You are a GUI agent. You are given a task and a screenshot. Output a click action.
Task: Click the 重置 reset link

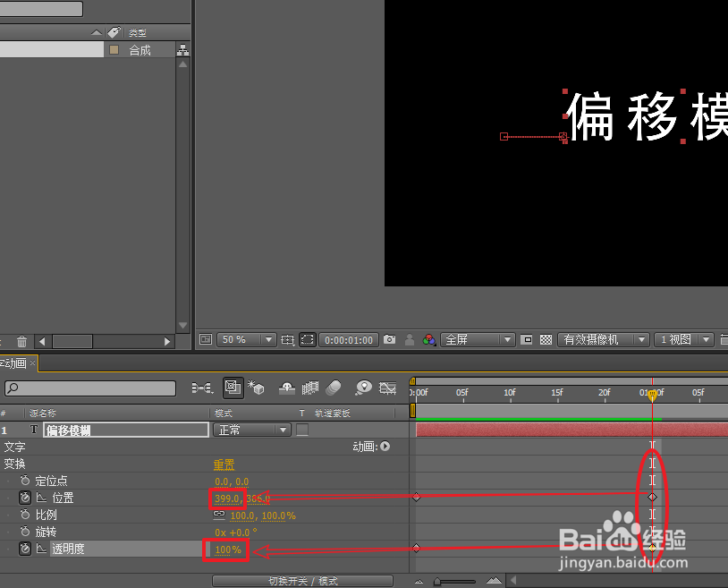(224, 464)
